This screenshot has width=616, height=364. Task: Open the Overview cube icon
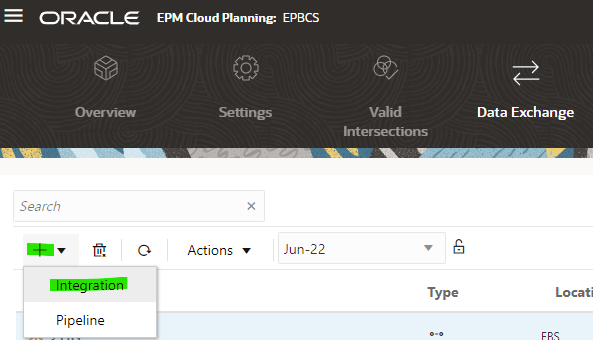[x=106, y=68]
